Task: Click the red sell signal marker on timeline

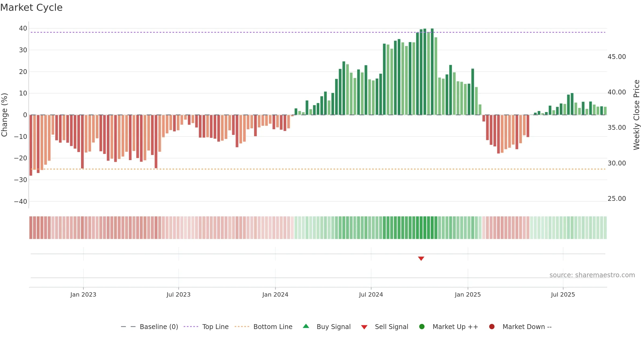Action: 421,258
